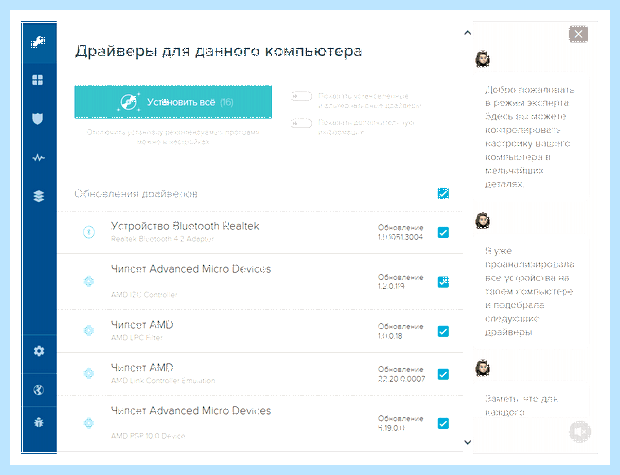Open the shield protection section in sidebar
Viewport: 620px width, 475px height.
pyautogui.click(x=38, y=118)
